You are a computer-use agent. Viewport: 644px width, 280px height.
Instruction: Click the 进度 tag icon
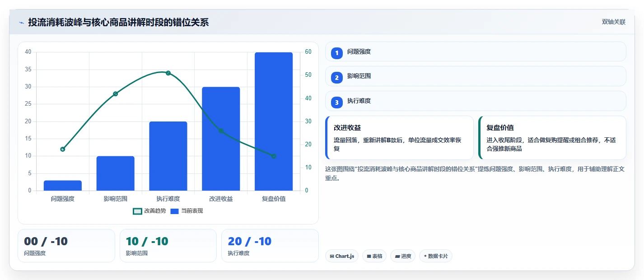click(397, 257)
